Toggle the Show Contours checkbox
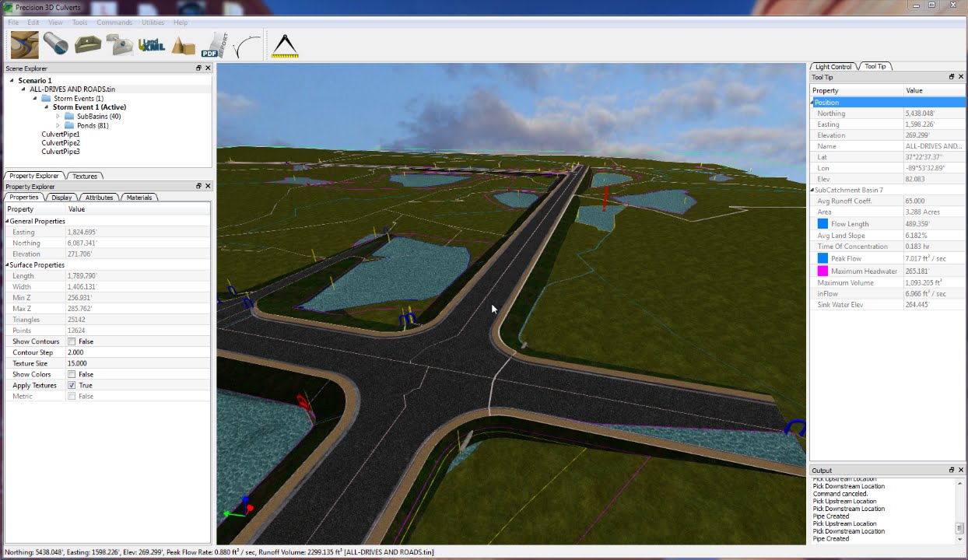Viewport: 968px width, 560px height. pos(72,341)
